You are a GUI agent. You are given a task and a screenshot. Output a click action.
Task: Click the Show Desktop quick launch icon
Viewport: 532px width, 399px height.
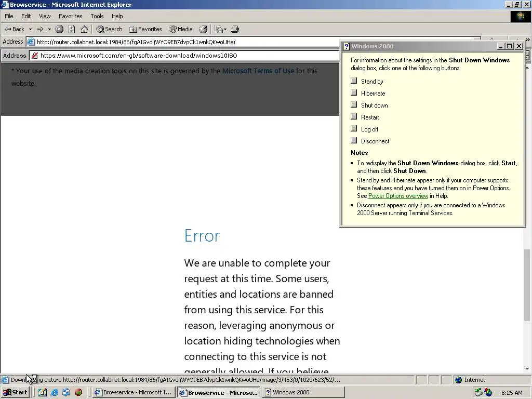(x=43, y=392)
